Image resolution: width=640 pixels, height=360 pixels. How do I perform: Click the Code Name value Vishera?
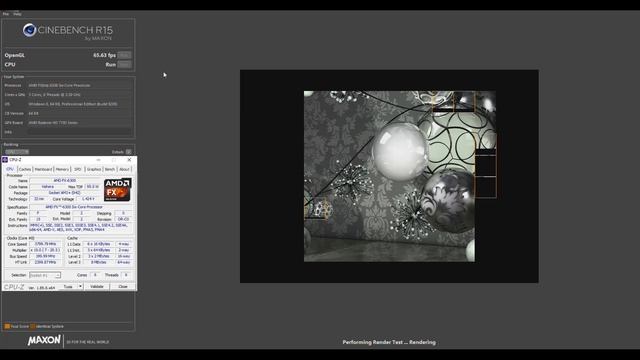click(x=48, y=187)
